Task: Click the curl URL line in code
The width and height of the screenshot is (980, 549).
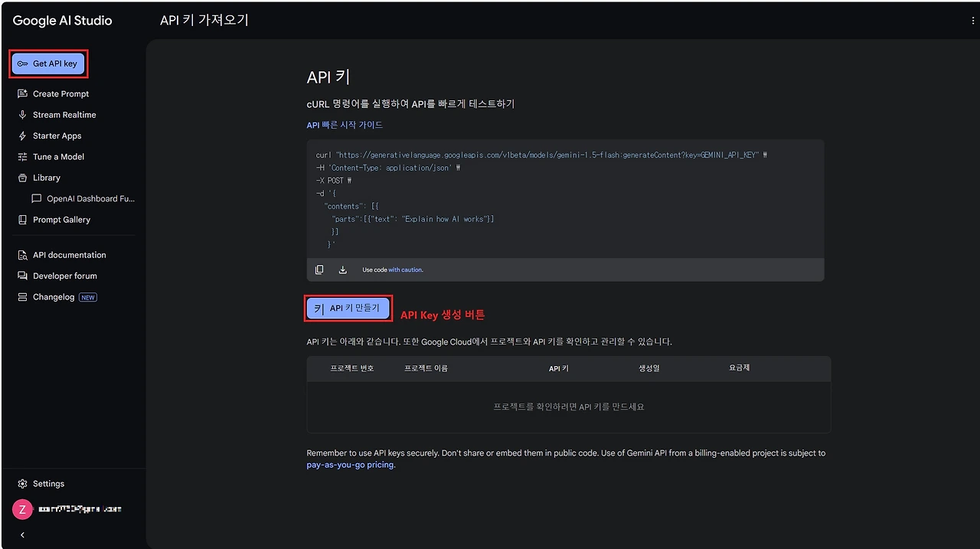Action: click(541, 155)
